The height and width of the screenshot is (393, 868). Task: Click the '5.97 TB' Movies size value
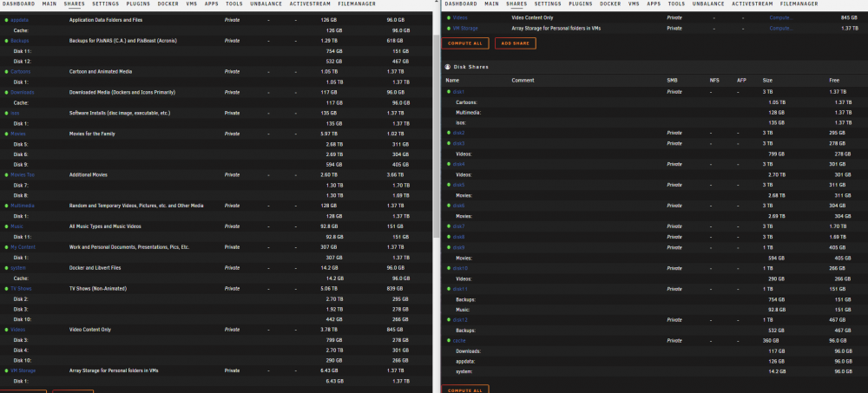329,134
